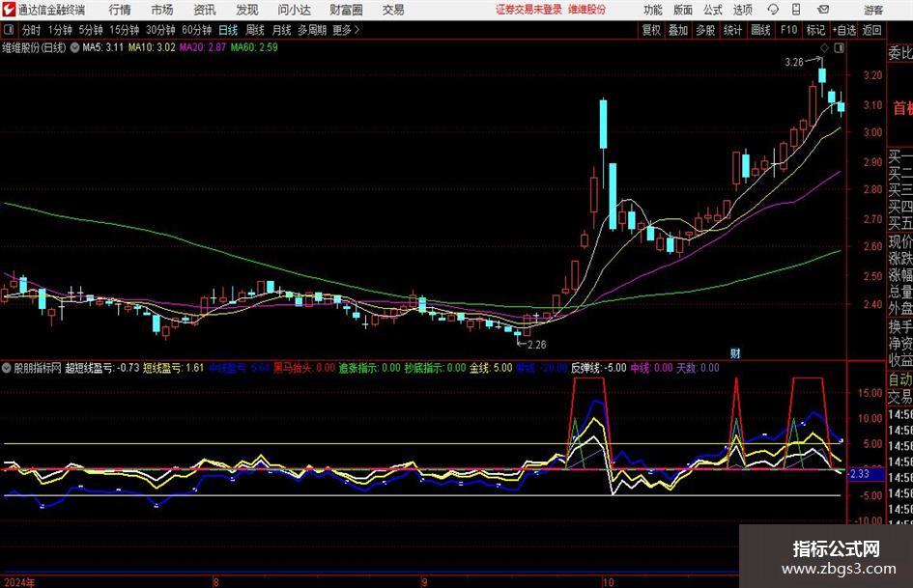The width and height of the screenshot is (913, 588).
Task: Switch to 分时 chart period
Action: [31, 30]
